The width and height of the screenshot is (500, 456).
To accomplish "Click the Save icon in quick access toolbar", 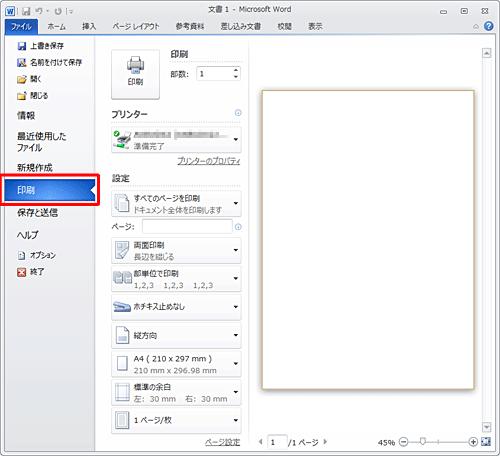I will tap(26, 11).
